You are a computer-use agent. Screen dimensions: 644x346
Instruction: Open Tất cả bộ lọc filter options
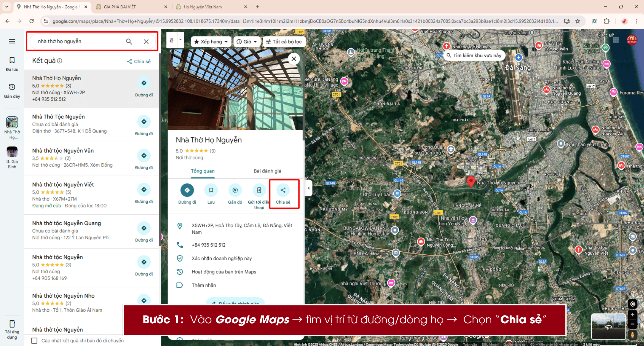(284, 41)
